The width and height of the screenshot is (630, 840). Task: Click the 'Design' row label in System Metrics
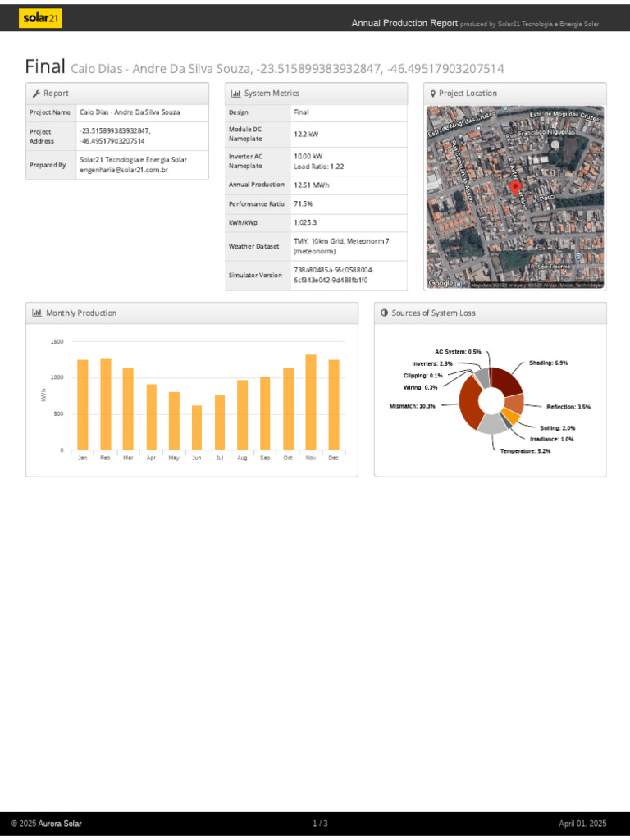(239, 112)
